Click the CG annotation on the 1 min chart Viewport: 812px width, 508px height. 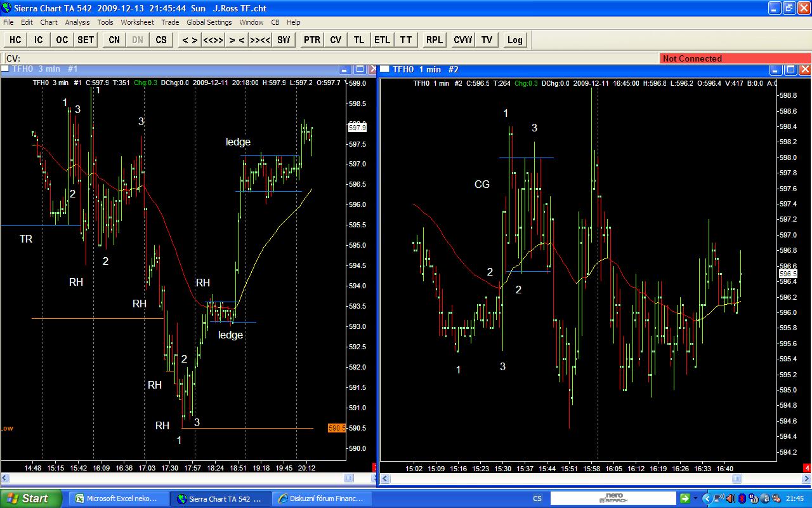click(482, 184)
